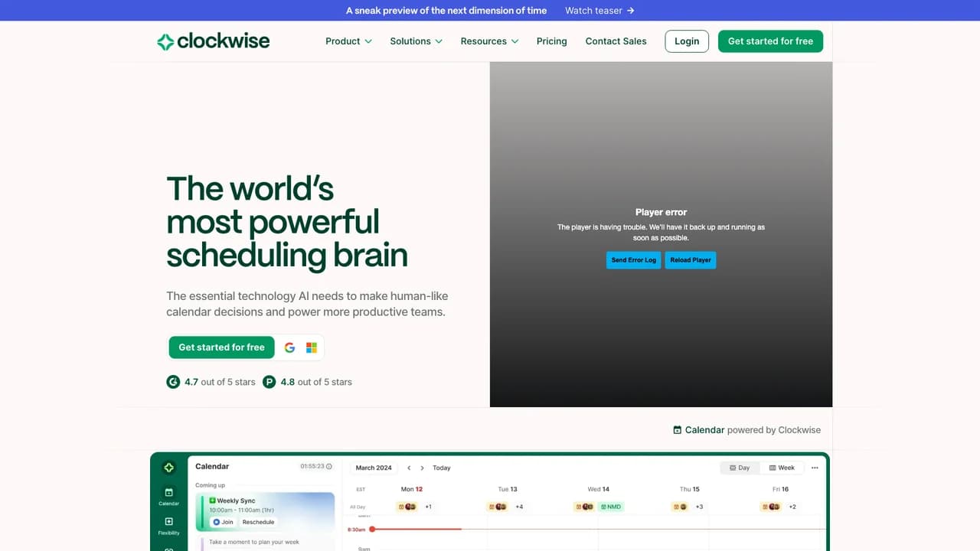Open the Contact Sales page

coord(616,41)
